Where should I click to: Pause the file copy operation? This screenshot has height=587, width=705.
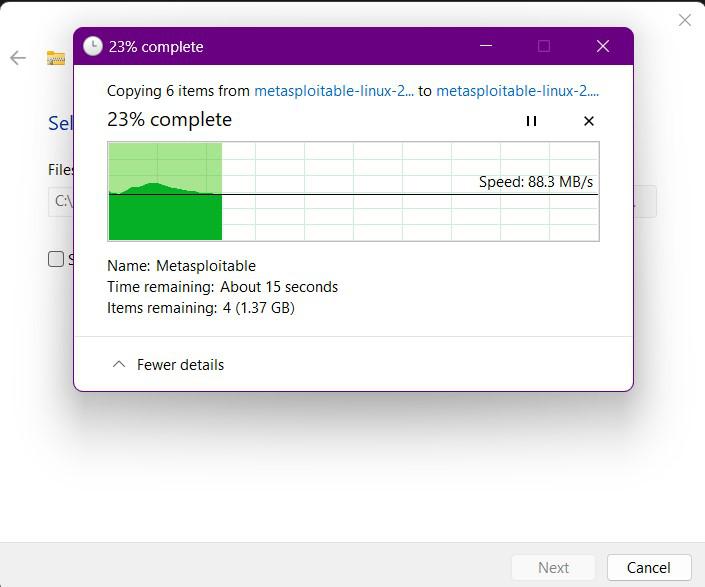(531, 121)
